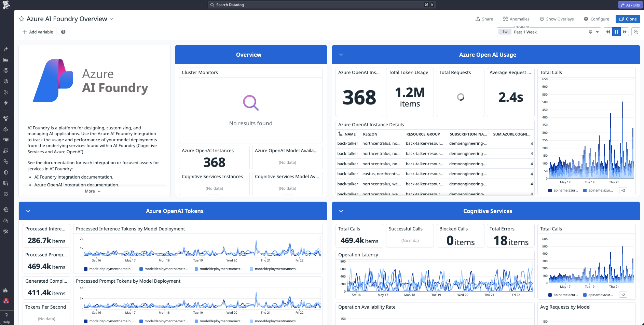Sort table by RESOURCE_GROUP column

[423, 134]
